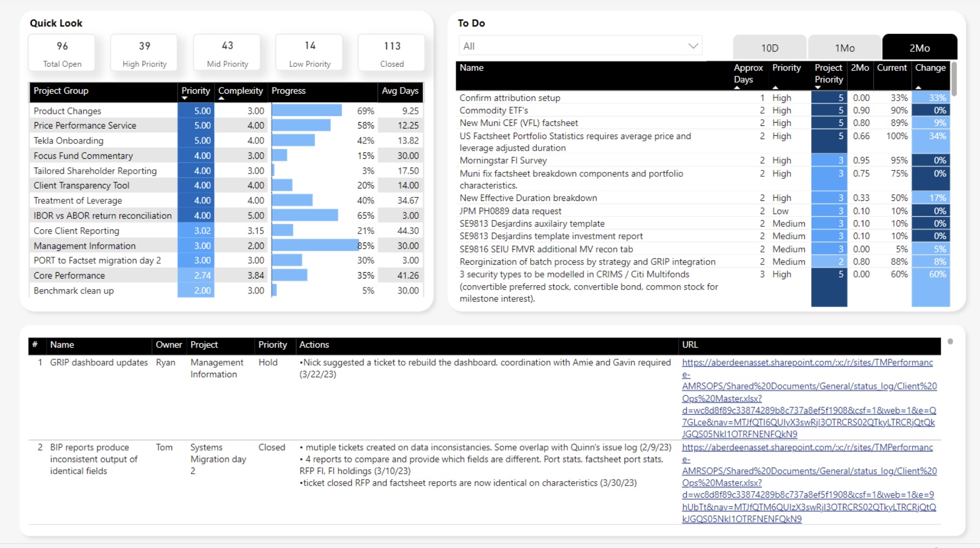Click the bottom table scrollbar handle
Viewport: 980px width, 548px height.
[x=950, y=342]
